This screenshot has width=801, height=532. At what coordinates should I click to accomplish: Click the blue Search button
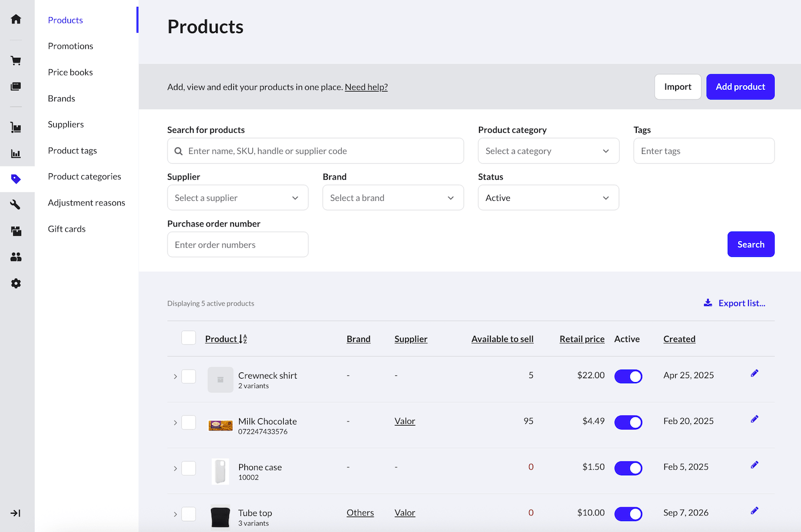pos(751,244)
